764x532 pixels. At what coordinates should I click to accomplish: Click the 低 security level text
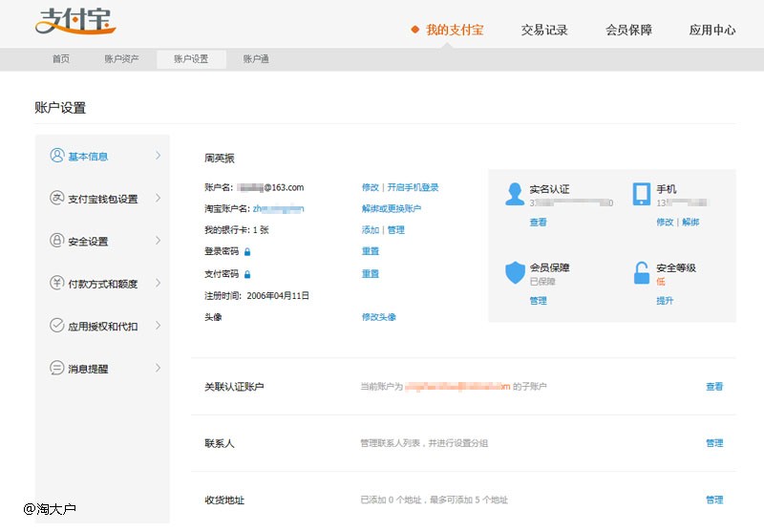[x=660, y=281]
